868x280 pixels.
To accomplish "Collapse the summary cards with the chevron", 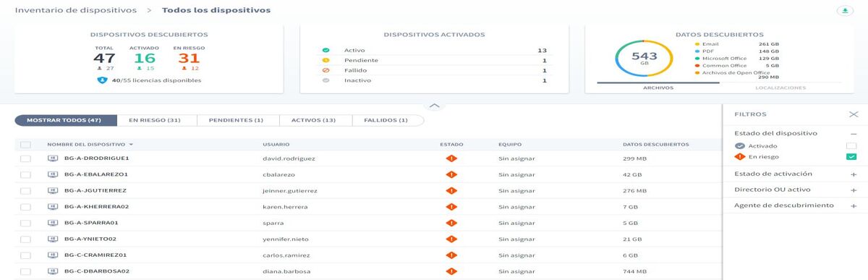I will (x=434, y=106).
